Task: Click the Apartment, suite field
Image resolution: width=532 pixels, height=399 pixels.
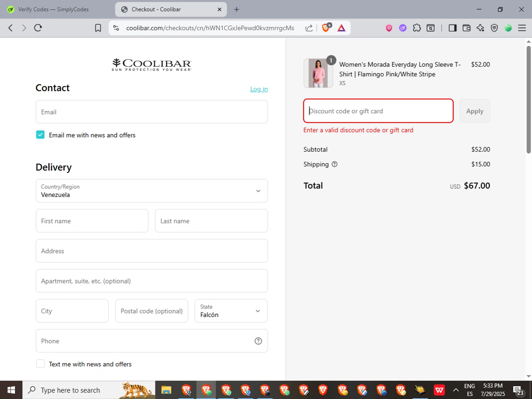Action: 152,281
